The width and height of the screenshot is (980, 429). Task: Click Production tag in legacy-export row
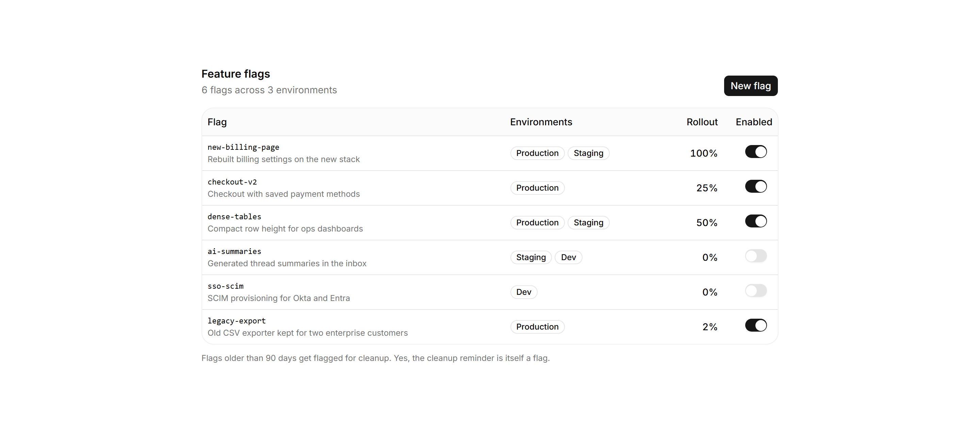pyautogui.click(x=537, y=327)
